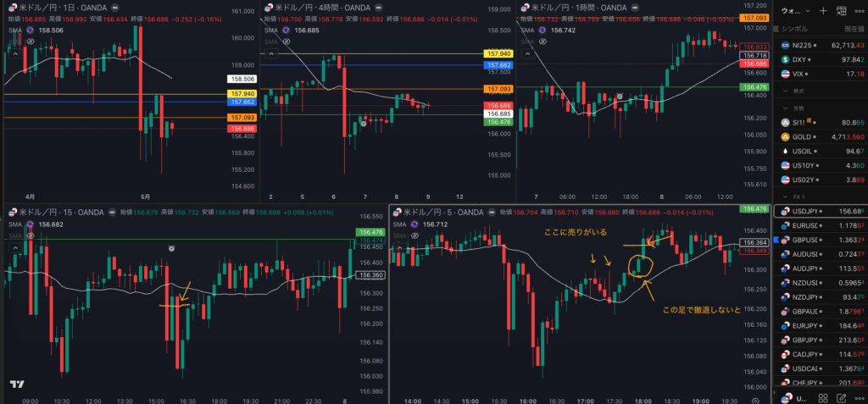The height and width of the screenshot is (404, 868).
Task: Toggle the hidden SMA eye icon on 1-hour chart
Action: [x=542, y=42]
